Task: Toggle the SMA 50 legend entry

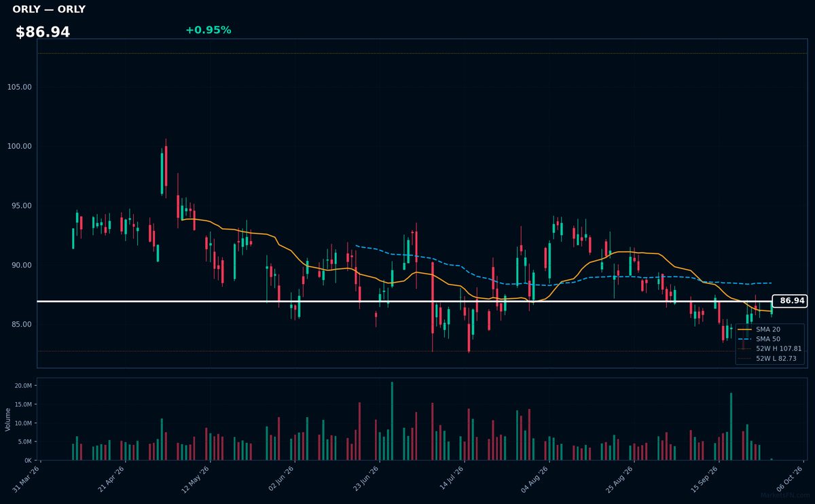Action: click(759, 338)
